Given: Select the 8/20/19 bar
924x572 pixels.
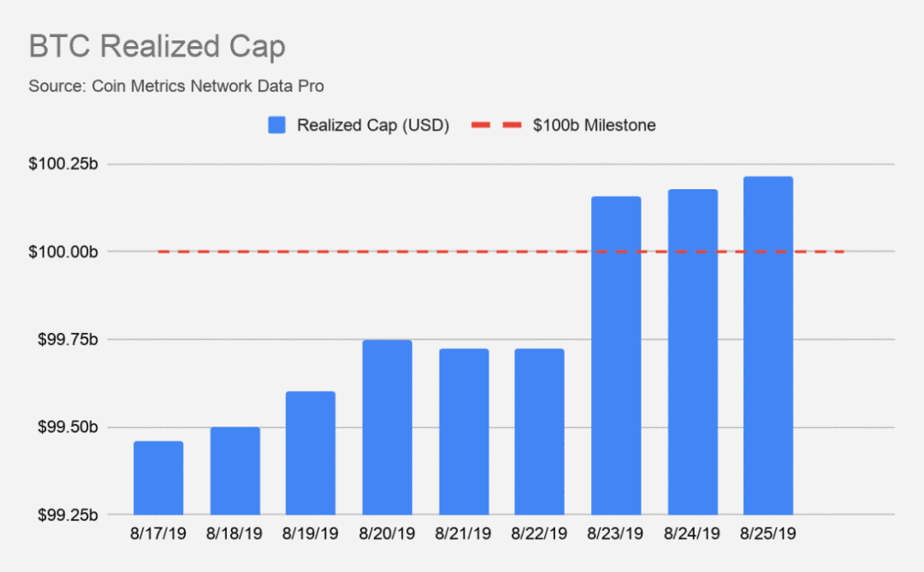Looking at the screenshot, I should click(388, 427).
